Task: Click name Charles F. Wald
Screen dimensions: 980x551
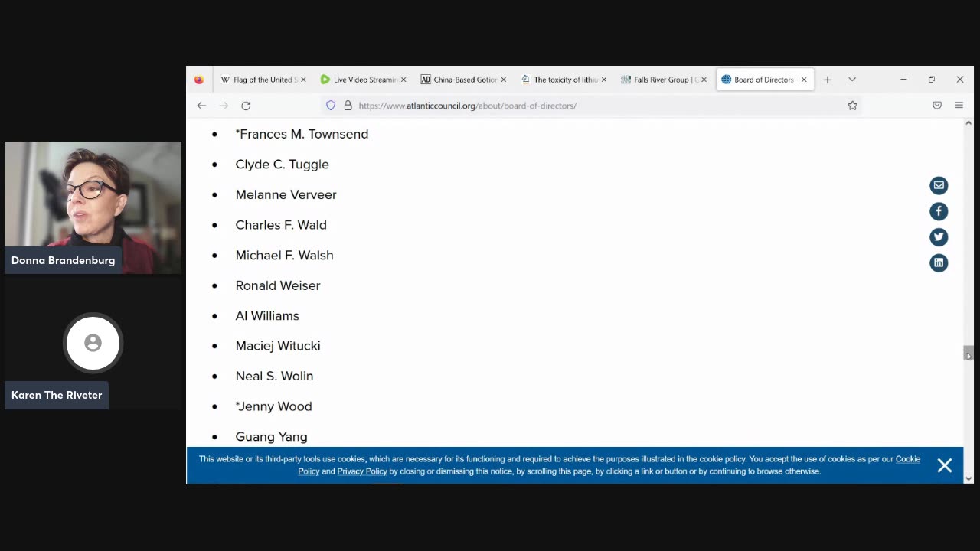Action: pyautogui.click(x=281, y=225)
